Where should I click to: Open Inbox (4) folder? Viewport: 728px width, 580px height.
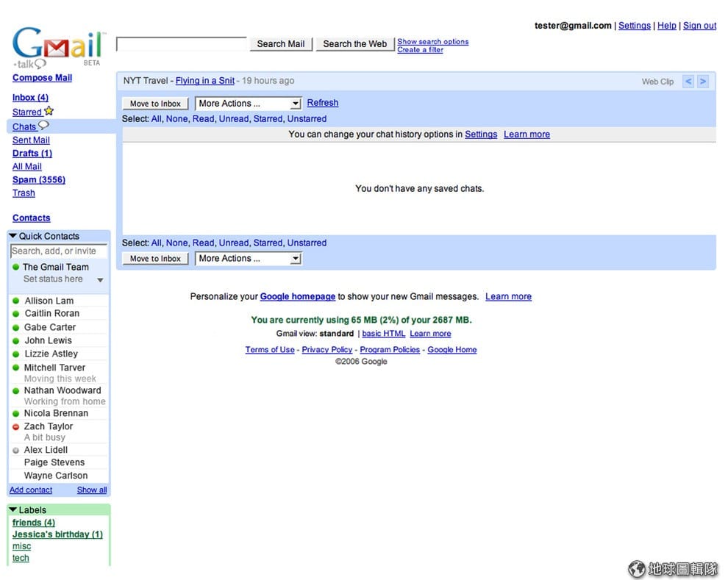[30, 98]
